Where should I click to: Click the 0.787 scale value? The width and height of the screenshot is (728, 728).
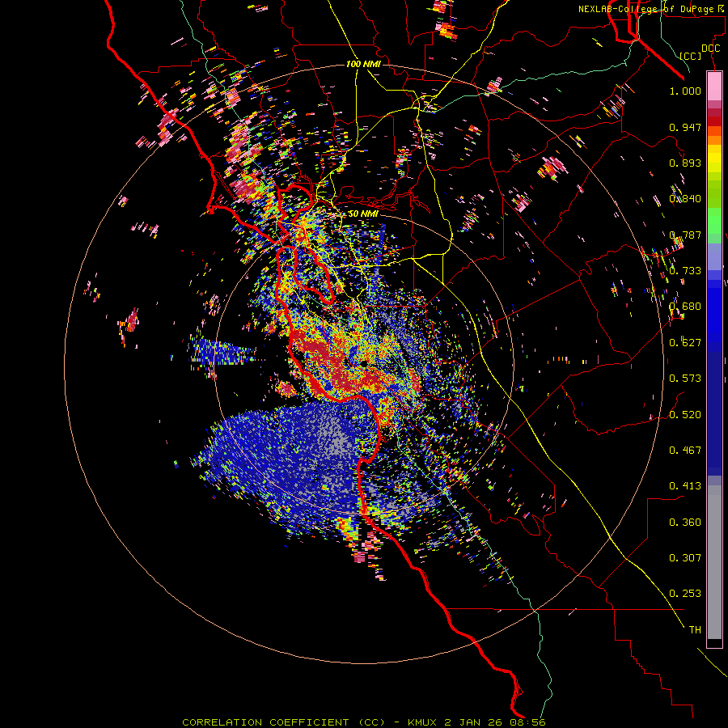685,235
